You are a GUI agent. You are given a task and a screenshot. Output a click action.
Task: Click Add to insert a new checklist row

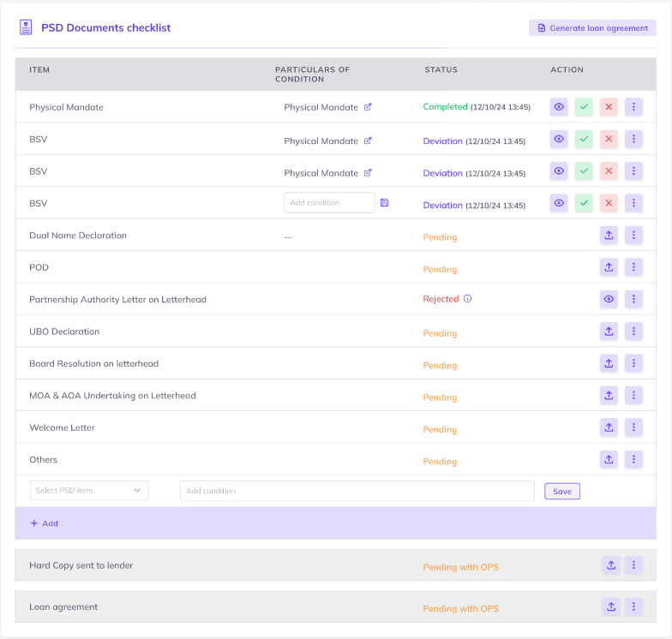(45, 523)
